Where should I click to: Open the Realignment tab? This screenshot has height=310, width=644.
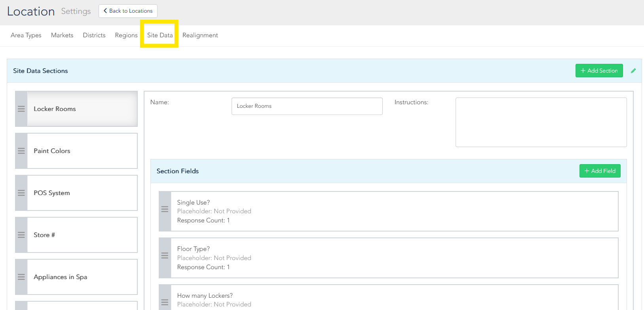point(200,35)
